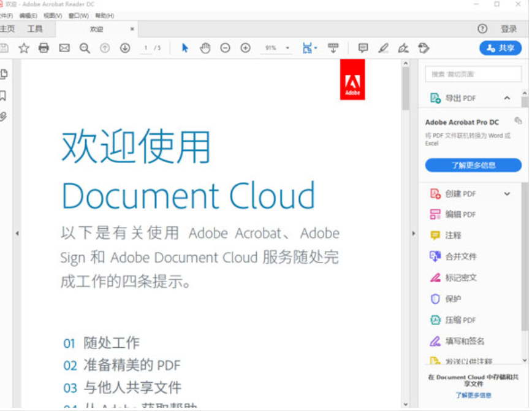Click the 了解更多信息 link at panel bottom

click(473, 395)
